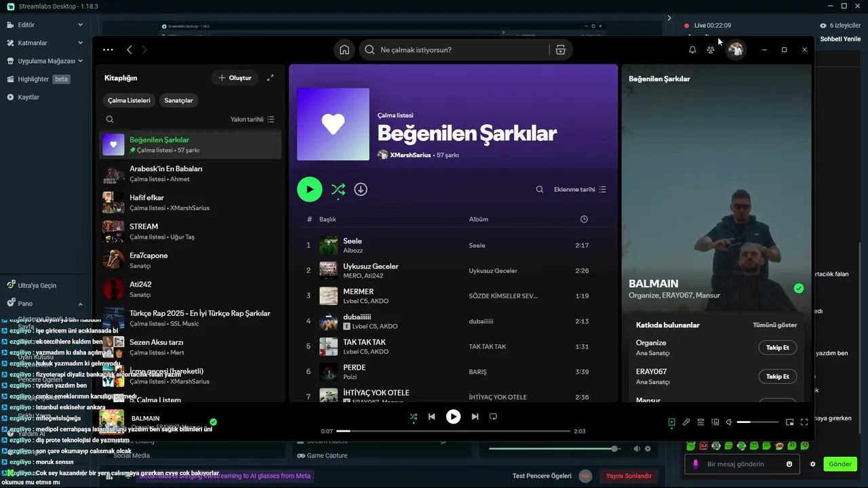Hit the white play button in the player bar
Viewport: 868px width, 488px height.
coord(453,417)
